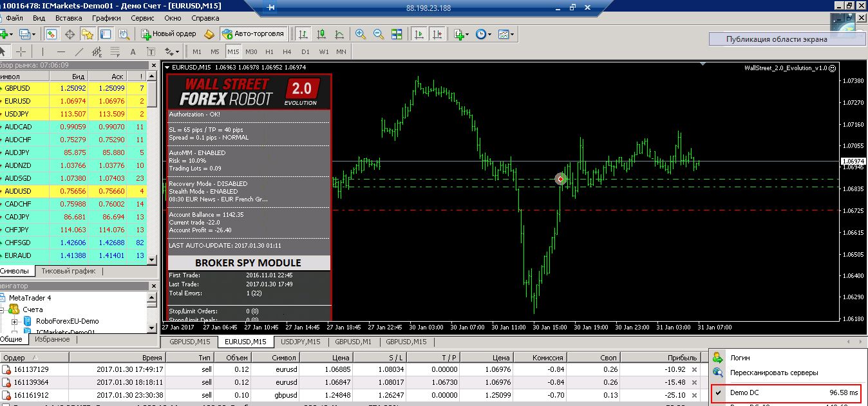Open the Market Watch window toggle icon

pos(51,34)
